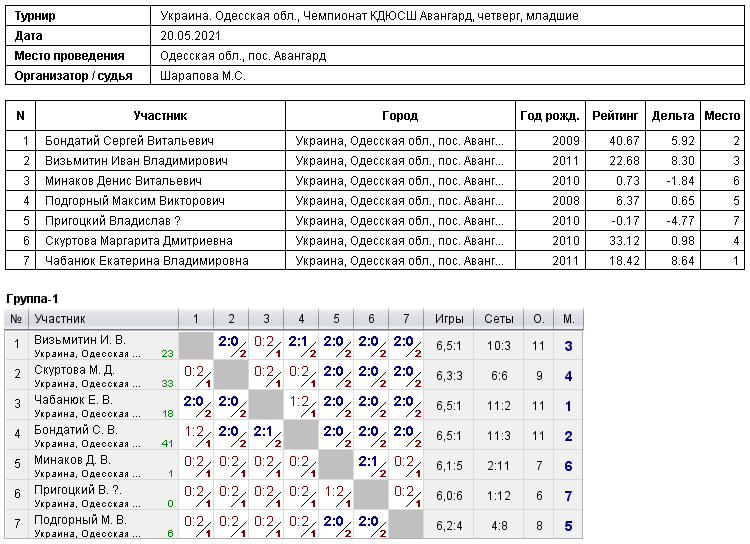Click the tournament title text
Screen dimensions: 750x544
369,16
